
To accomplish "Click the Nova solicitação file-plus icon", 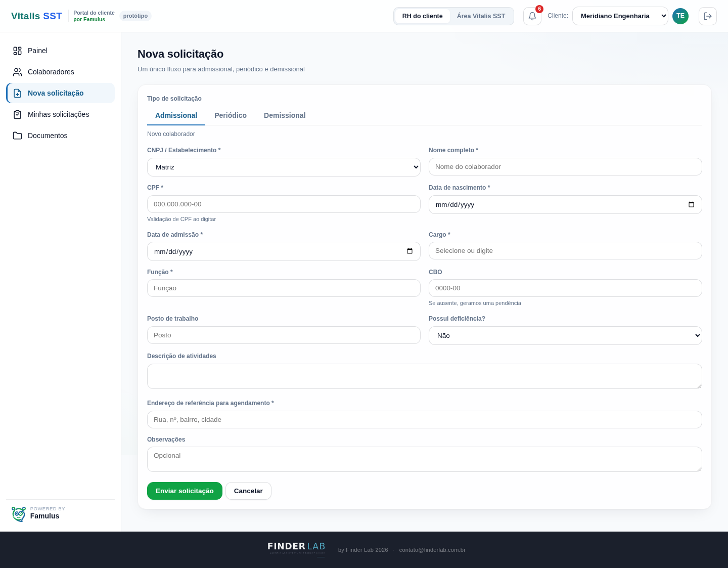I will pyautogui.click(x=18, y=93).
